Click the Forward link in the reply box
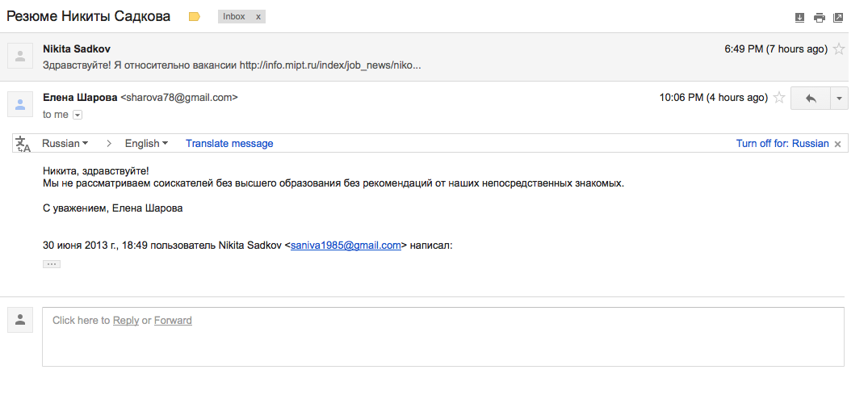Viewport: 868px width, 416px height. 173,320
